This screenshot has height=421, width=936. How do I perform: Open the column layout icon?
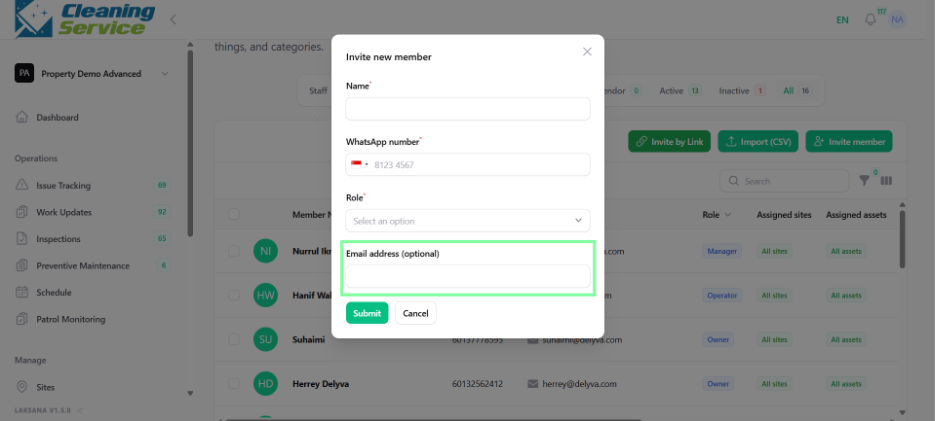886,180
